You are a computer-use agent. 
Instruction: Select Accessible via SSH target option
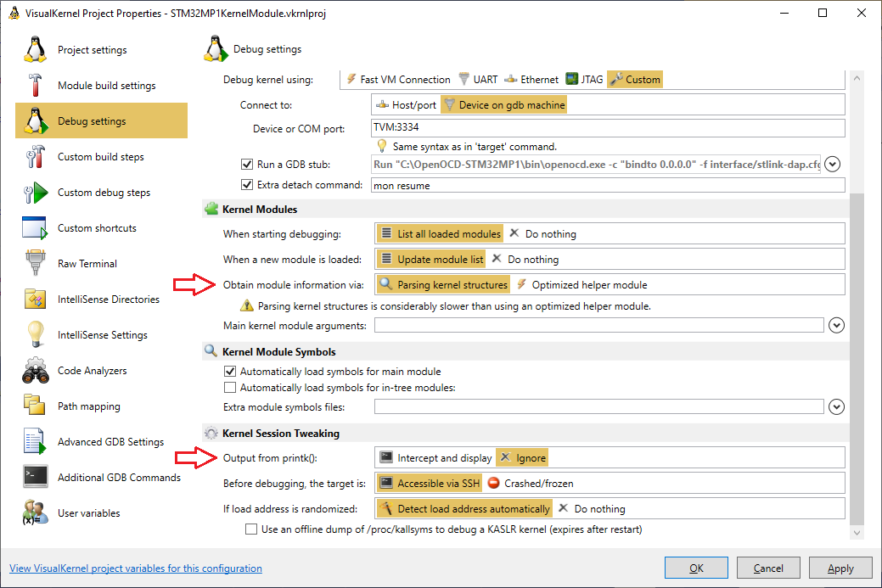click(430, 484)
